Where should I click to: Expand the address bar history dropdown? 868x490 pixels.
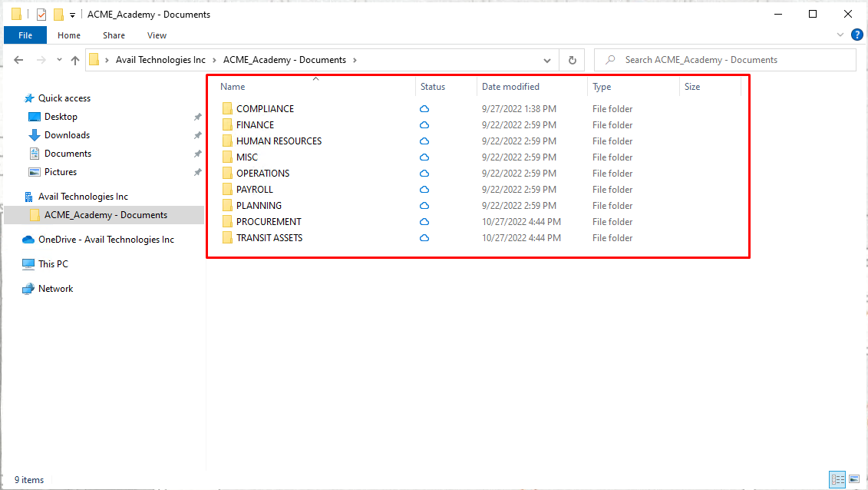547,60
